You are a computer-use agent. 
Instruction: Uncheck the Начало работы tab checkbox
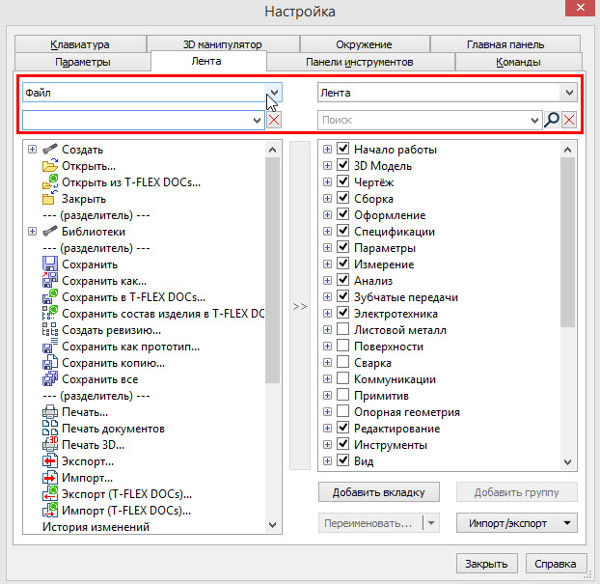343,148
